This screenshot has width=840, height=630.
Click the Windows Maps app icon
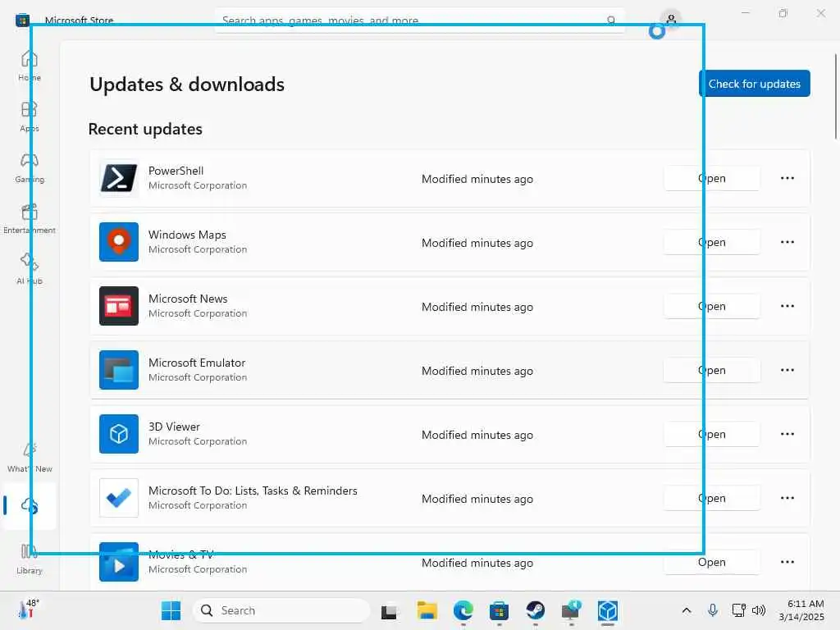tap(119, 242)
